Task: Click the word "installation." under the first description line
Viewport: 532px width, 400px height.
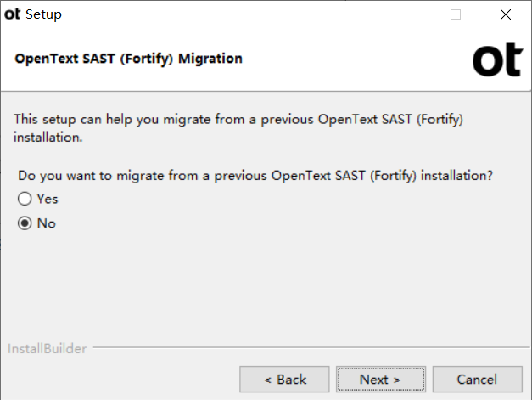Action: [x=48, y=138]
